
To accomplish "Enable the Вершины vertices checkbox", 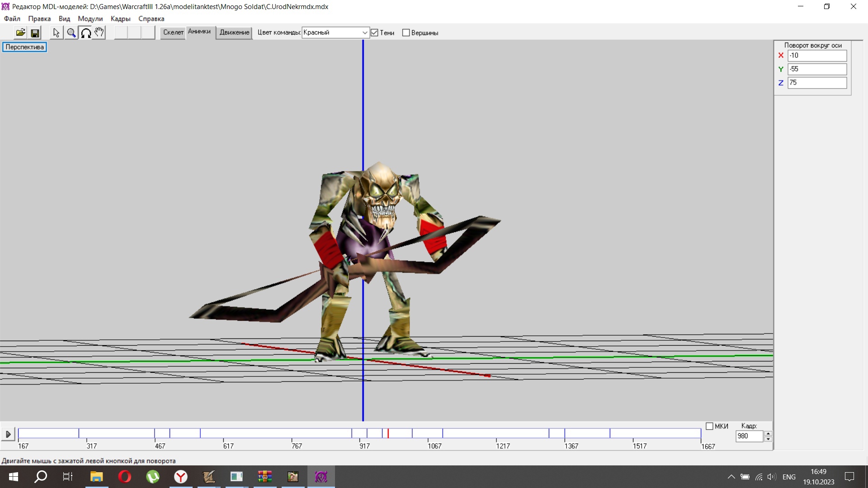I will point(406,33).
